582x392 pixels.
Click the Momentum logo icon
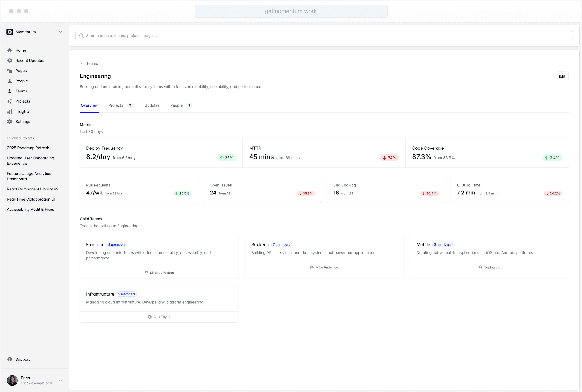pos(10,32)
